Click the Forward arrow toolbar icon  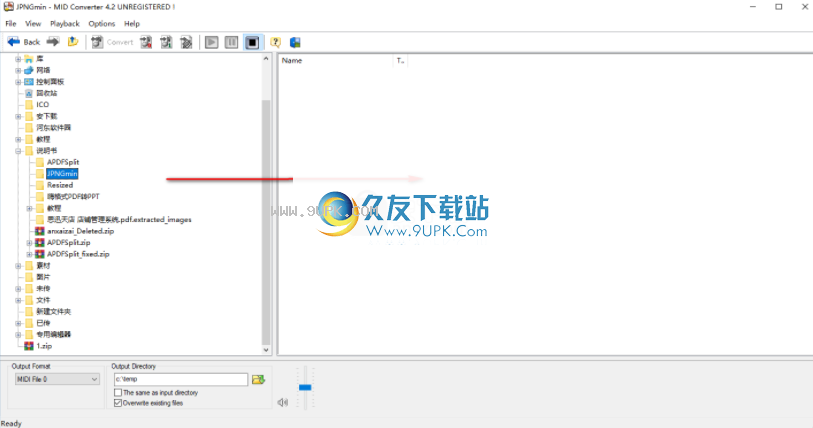pyautogui.click(x=53, y=42)
